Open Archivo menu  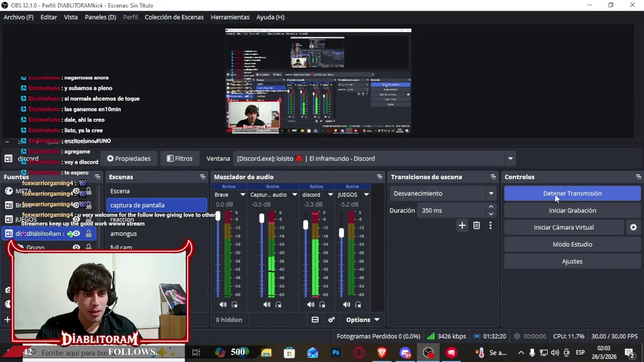coord(19,17)
